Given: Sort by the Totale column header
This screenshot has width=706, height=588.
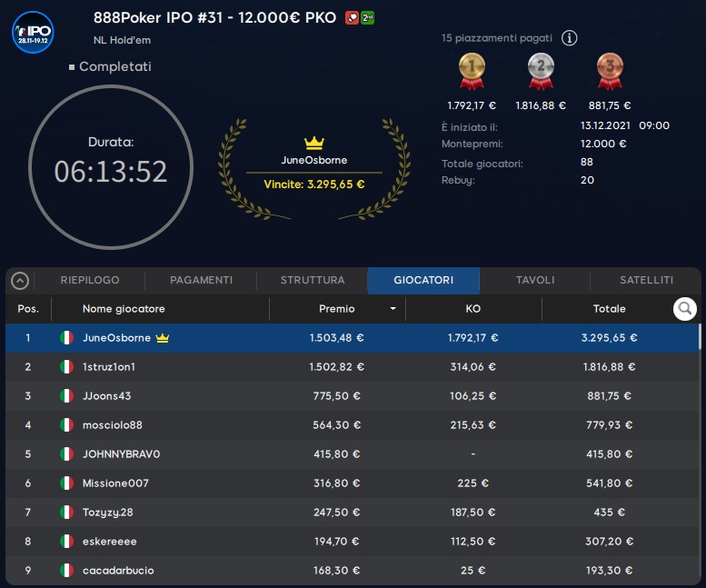Looking at the screenshot, I should point(609,308).
